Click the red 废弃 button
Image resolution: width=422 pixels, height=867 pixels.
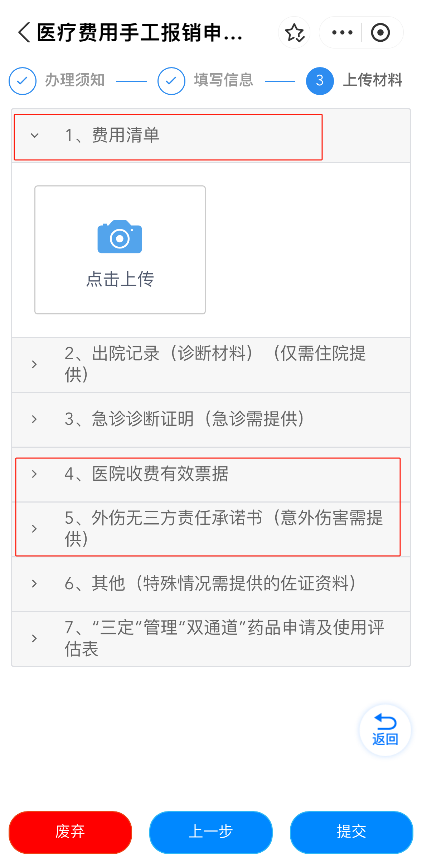coord(70,832)
